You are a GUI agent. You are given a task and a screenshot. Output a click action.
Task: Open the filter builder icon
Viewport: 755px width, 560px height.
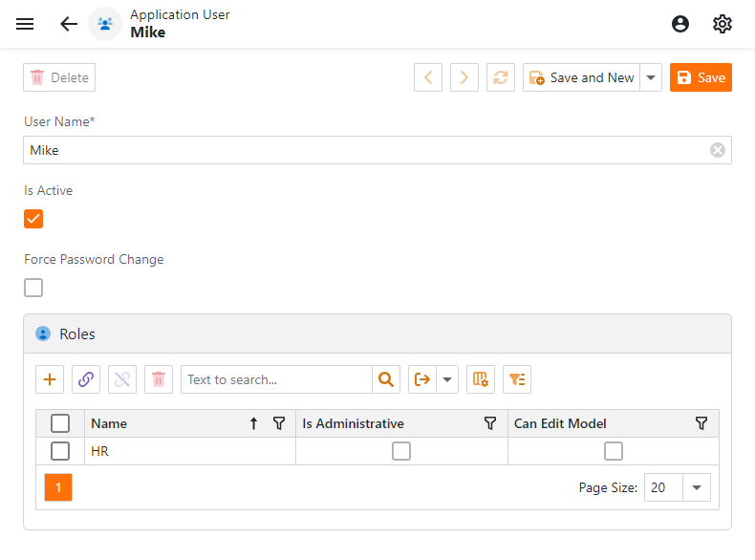click(517, 379)
